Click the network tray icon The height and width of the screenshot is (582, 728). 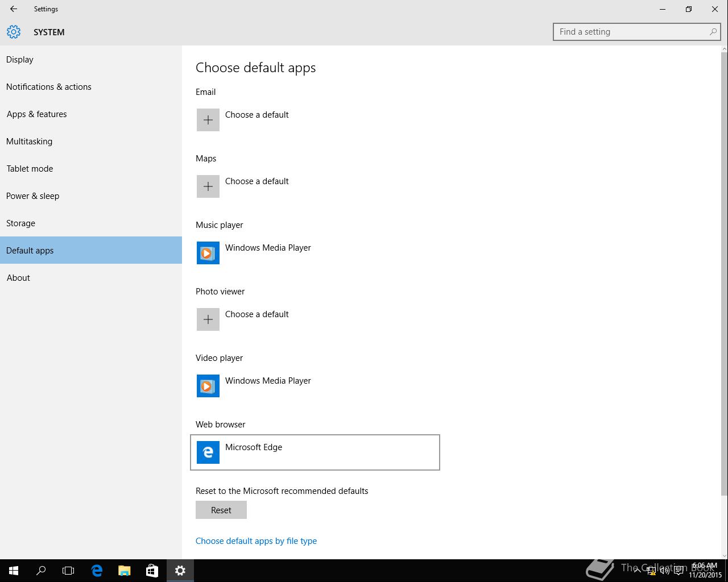[x=651, y=571]
